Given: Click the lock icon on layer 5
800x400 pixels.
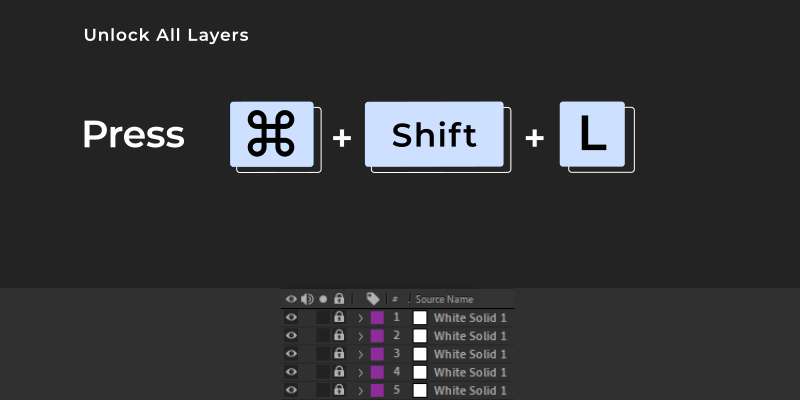Looking at the screenshot, I should 339,390.
